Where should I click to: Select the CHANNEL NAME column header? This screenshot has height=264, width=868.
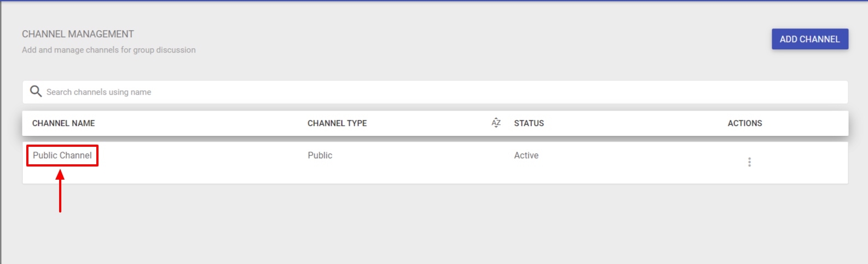(63, 123)
